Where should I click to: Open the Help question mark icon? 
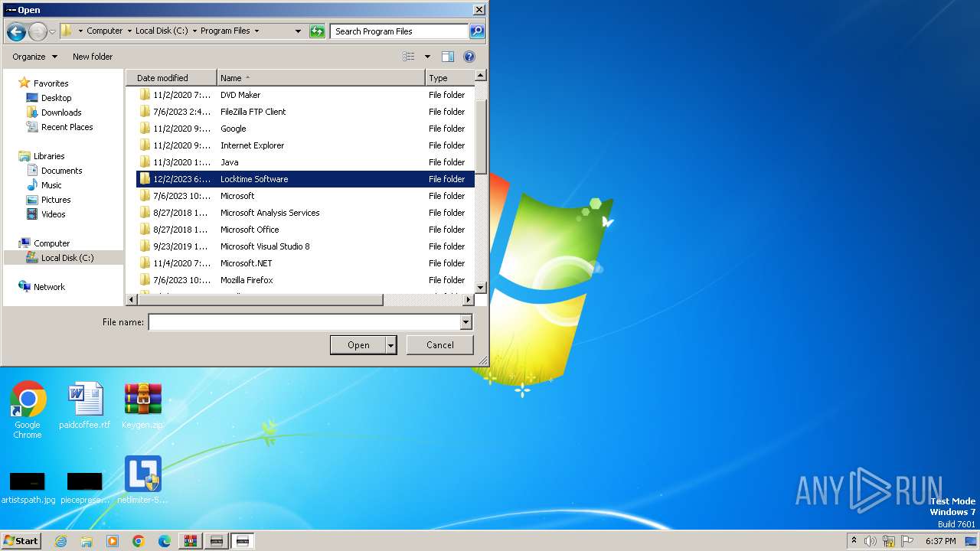pyautogui.click(x=469, y=57)
